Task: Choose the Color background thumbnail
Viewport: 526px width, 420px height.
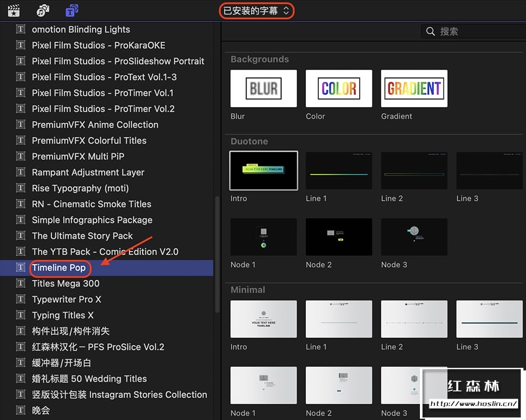Action: coord(339,89)
